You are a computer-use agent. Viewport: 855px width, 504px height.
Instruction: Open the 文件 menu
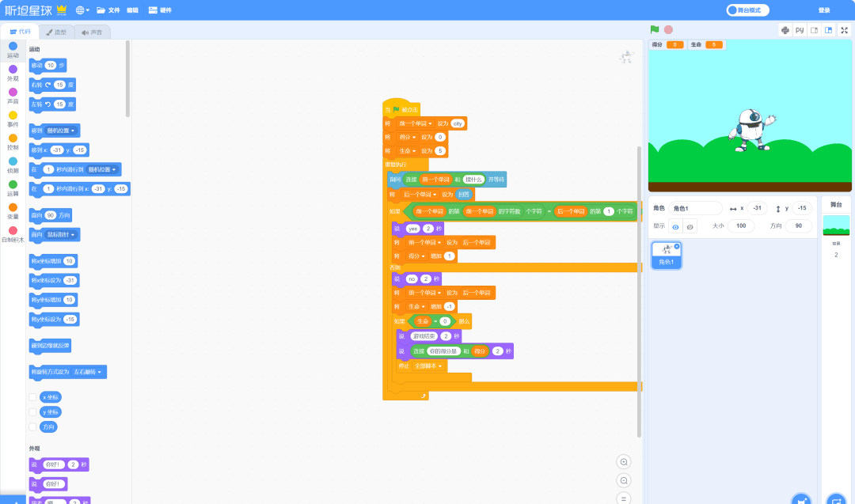[x=108, y=10]
